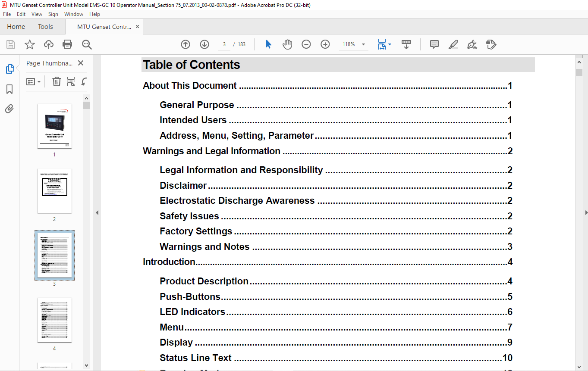Image resolution: width=588 pixels, height=371 pixels.
Task: Zoom in with the plus icon
Action: [x=325, y=44]
